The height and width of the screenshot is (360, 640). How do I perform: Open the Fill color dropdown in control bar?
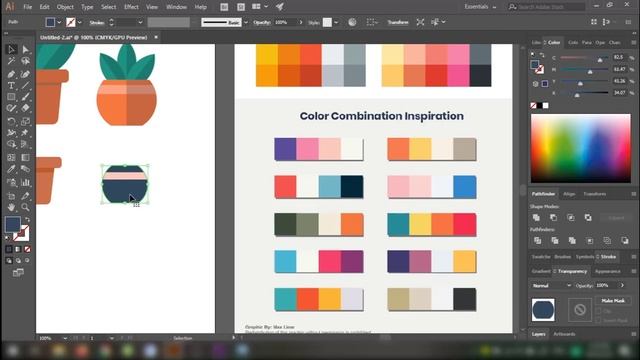pos(59,22)
